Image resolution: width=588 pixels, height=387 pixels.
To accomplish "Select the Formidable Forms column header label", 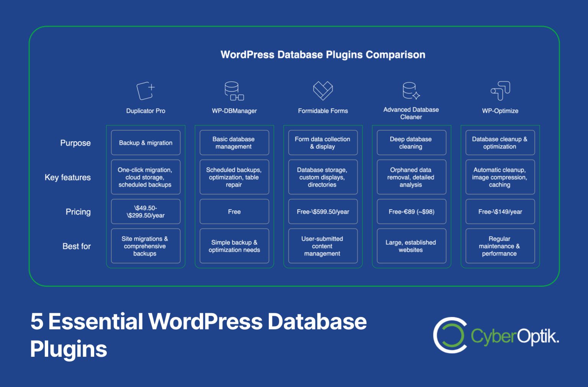I will tap(323, 111).
